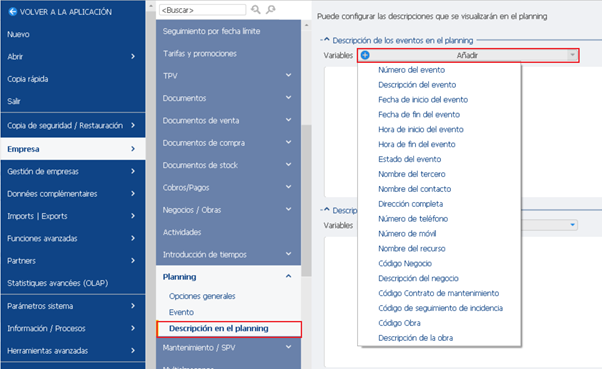Expand the Documentos section
Image resolution: width=602 pixels, height=369 pixels.
click(x=288, y=98)
